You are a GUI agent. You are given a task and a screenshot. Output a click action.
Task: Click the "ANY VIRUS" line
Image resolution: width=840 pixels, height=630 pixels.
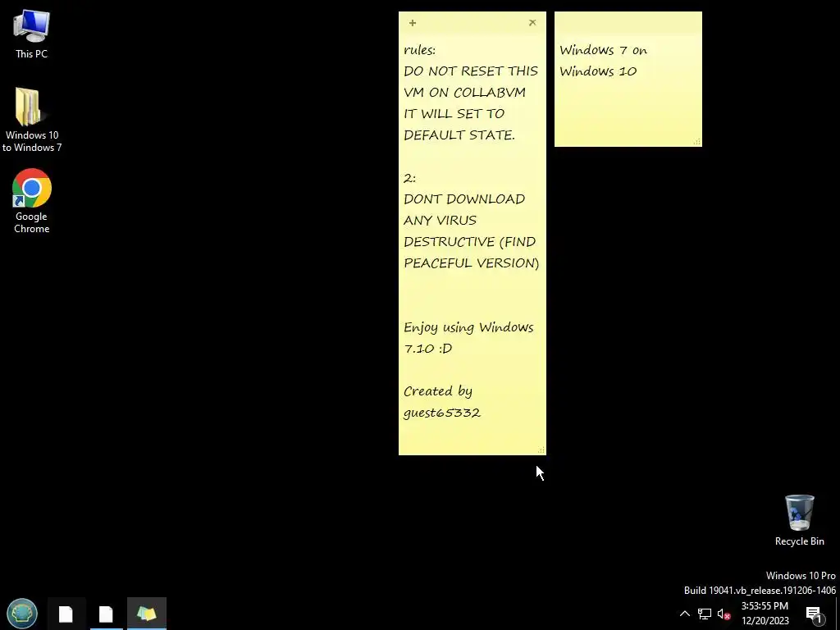[440, 220]
